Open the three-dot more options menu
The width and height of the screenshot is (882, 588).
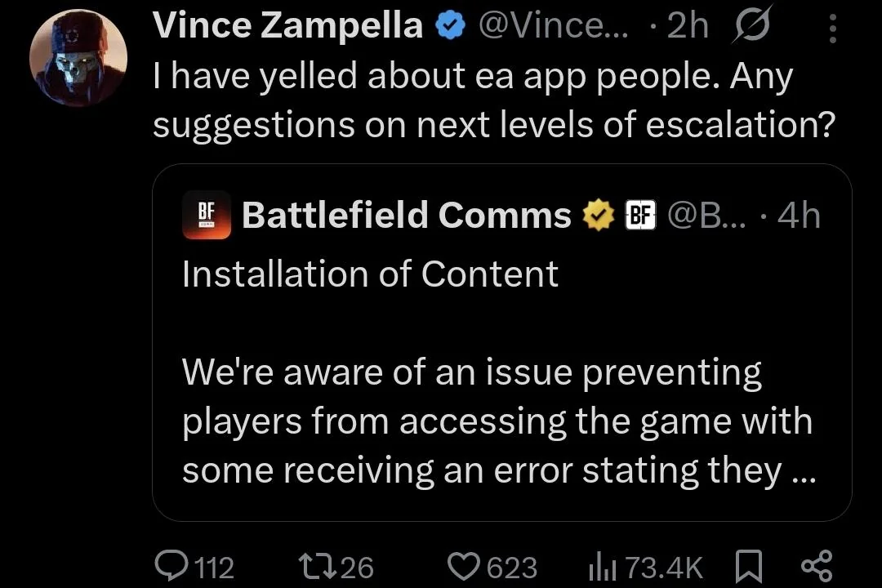click(832, 29)
